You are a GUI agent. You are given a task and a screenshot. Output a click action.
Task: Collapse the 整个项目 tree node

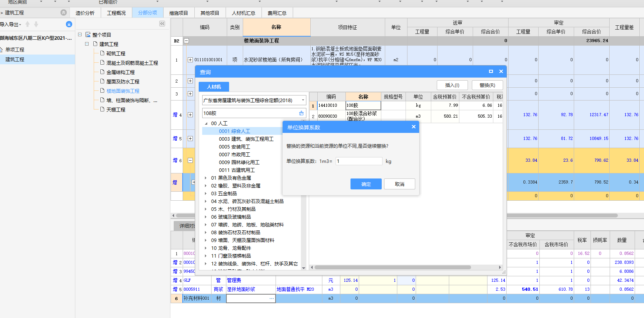[80, 35]
